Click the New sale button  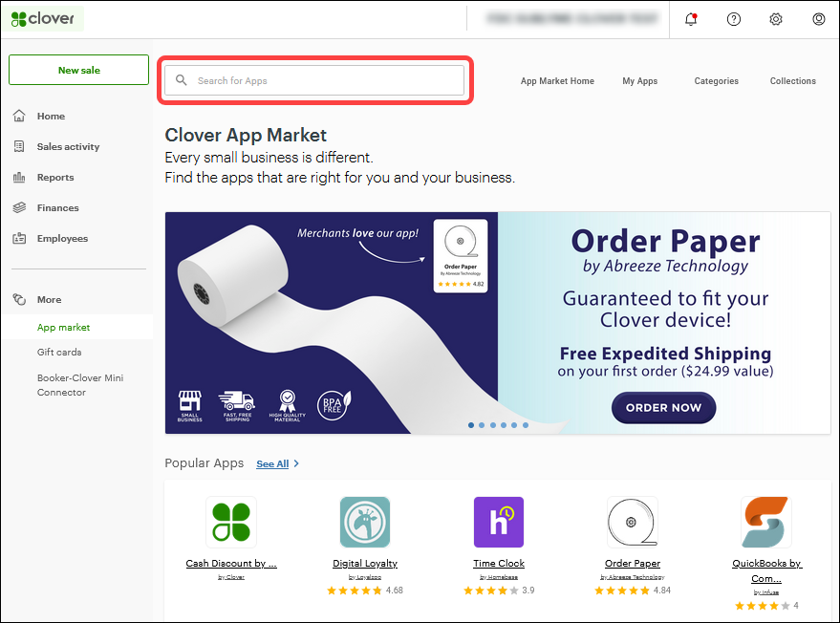point(77,70)
